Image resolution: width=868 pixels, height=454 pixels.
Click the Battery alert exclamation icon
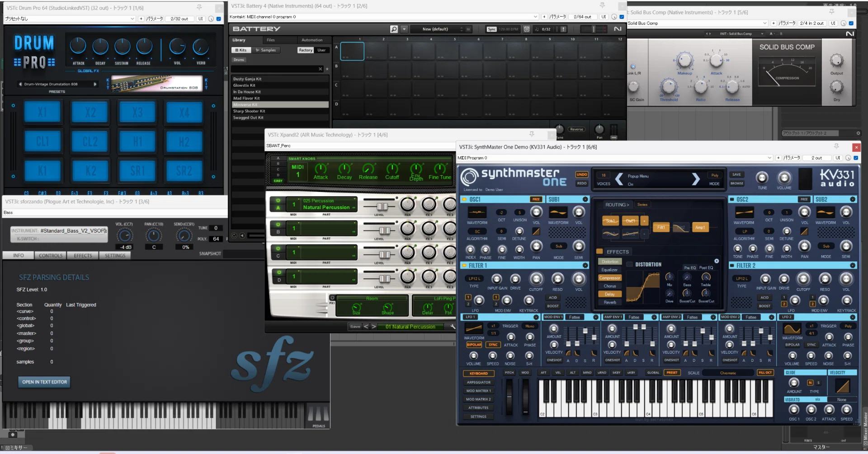coord(563,29)
